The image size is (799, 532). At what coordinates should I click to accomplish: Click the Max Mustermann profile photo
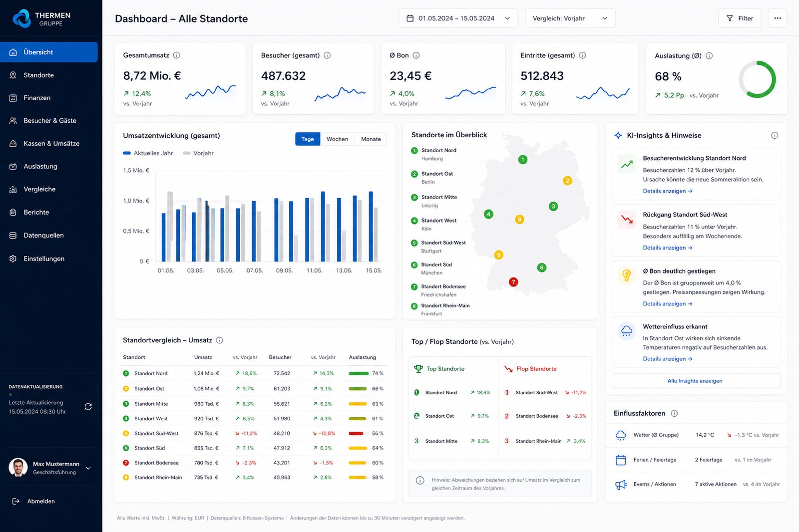click(18, 468)
